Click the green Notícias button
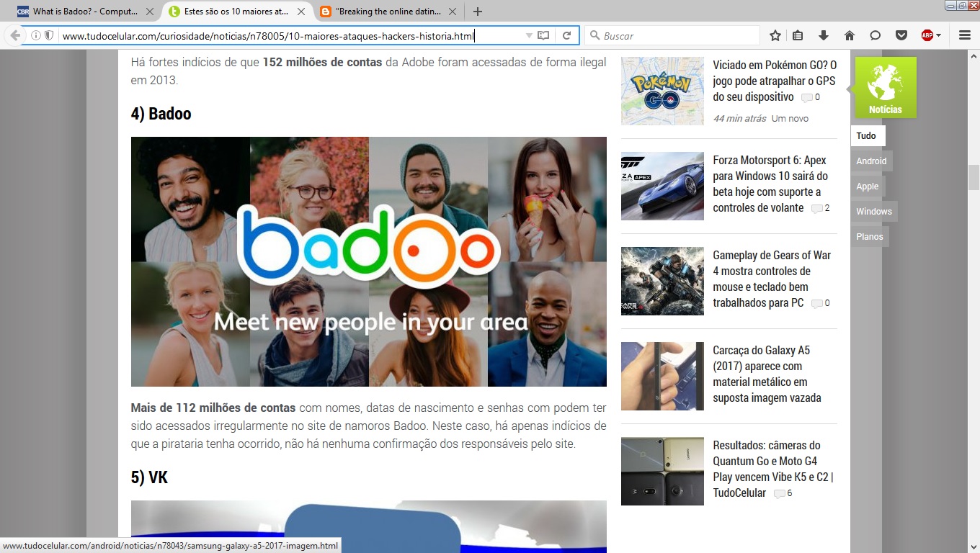The width and height of the screenshot is (980, 553). tap(886, 87)
